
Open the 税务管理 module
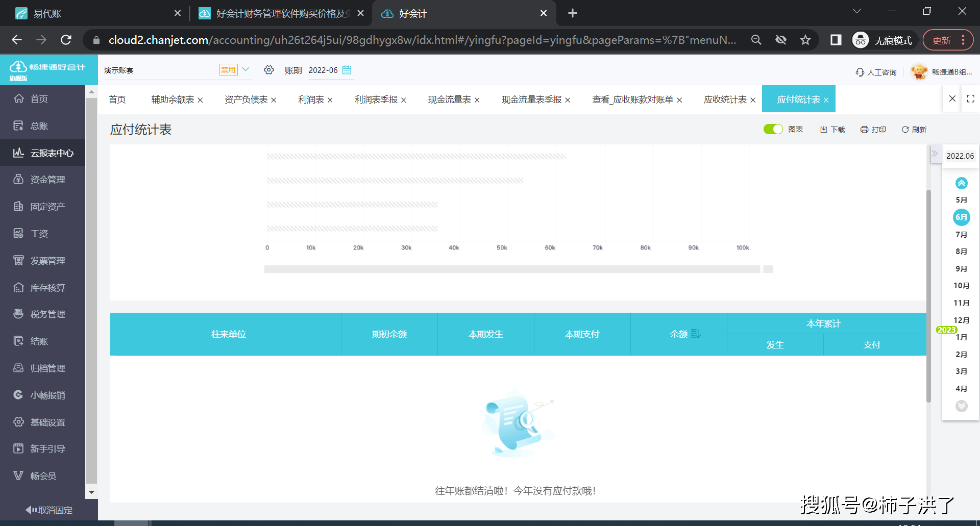(46, 314)
